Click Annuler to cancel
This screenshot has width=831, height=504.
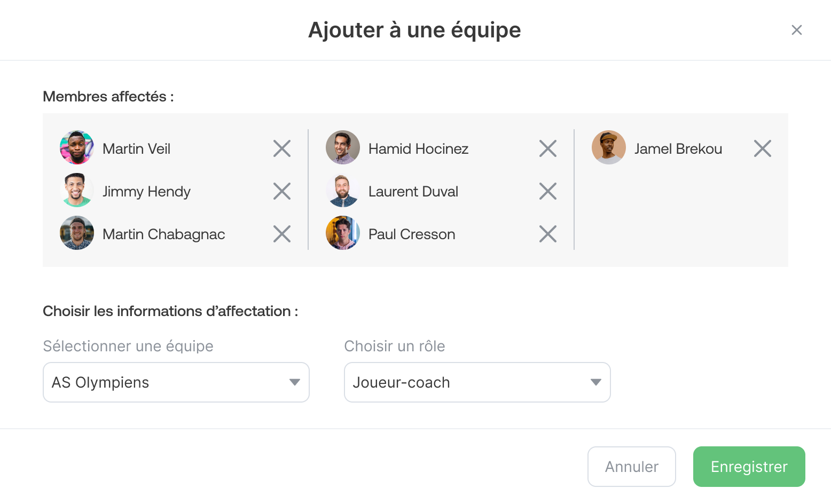click(631, 466)
